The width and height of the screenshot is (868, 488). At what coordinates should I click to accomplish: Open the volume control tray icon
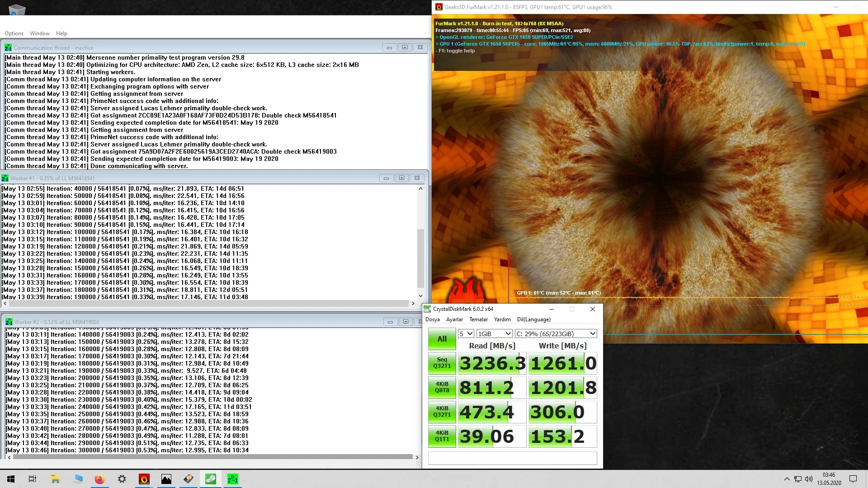coord(809,479)
